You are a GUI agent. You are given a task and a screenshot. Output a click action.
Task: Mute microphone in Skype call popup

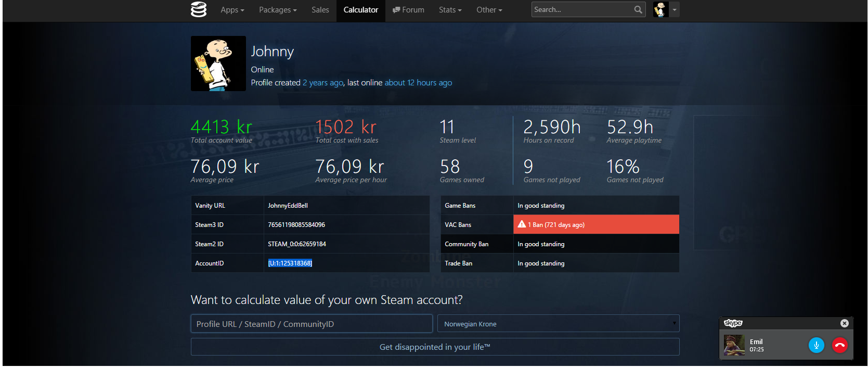pyautogui.click(x=816, y=345)
